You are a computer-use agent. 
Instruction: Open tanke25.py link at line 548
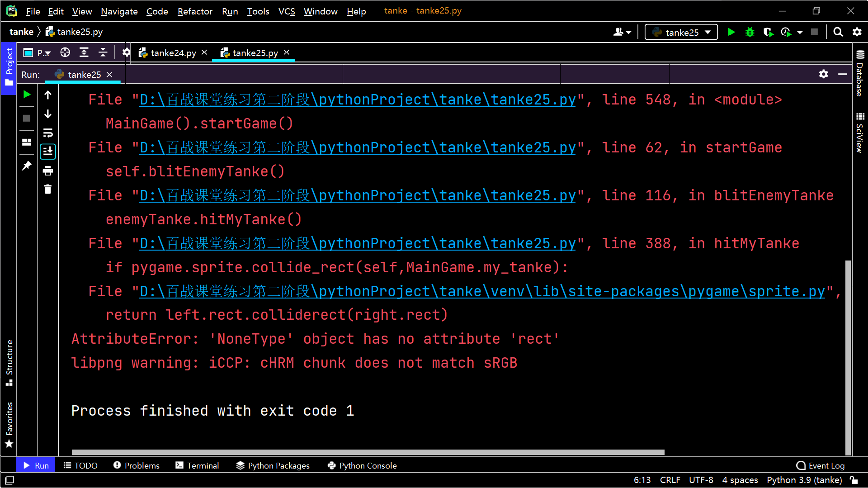click(358, 99)
